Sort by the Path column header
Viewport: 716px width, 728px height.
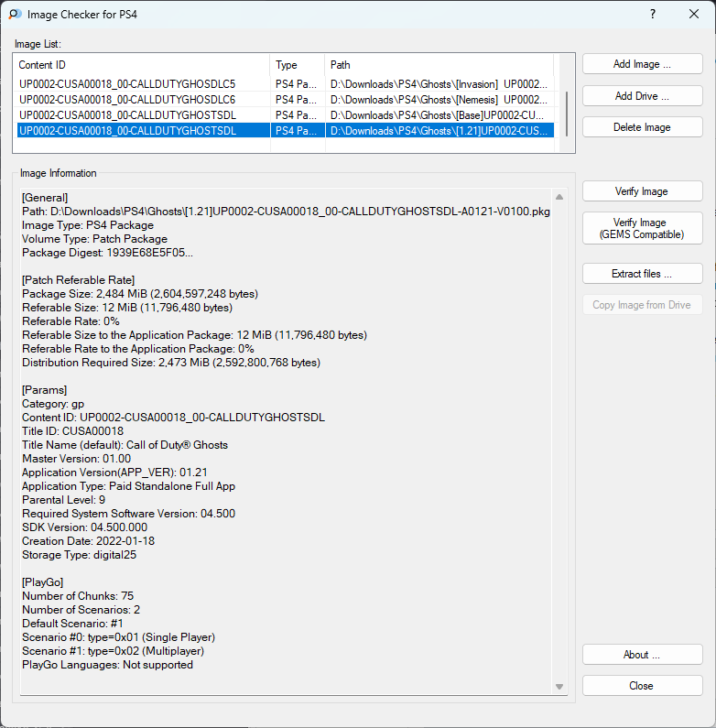[x=439, y=65]
